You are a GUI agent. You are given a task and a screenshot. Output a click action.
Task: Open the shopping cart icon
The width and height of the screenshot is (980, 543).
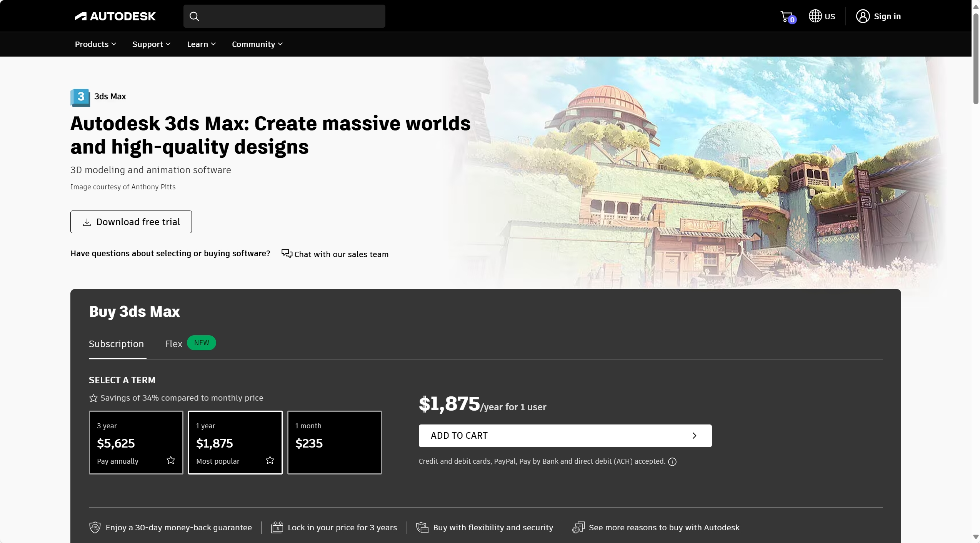788,17
